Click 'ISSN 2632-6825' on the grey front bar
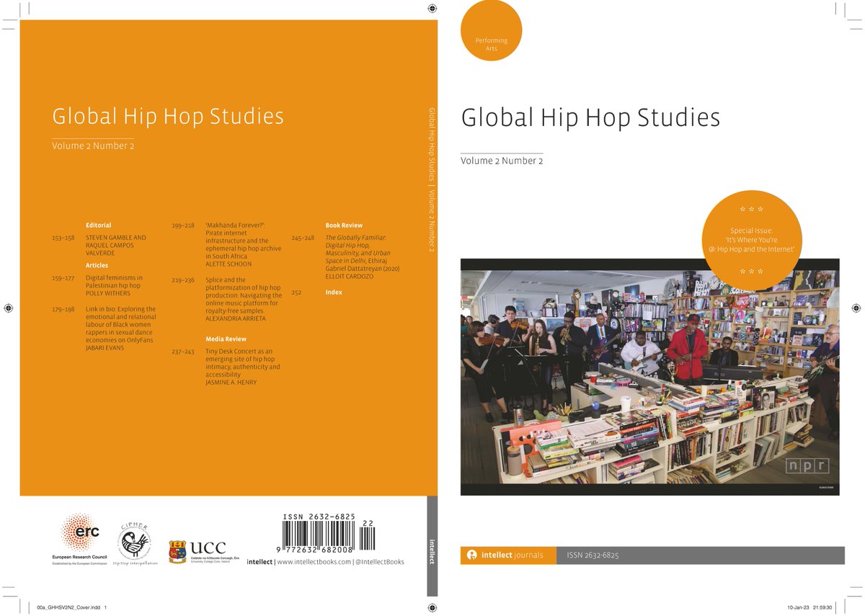This screenshot has width=865, height=616. (593, 555)
